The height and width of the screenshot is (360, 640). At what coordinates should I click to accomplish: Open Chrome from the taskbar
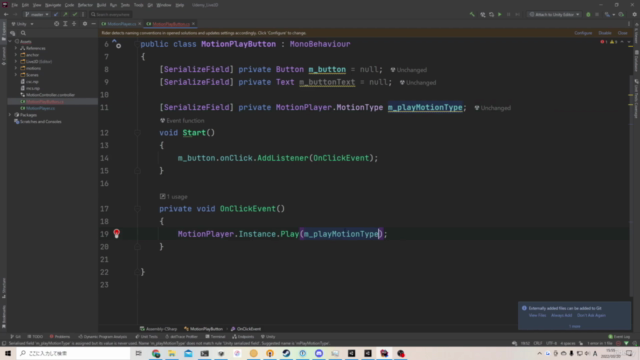pyautogui.click(x=156, y=353)
